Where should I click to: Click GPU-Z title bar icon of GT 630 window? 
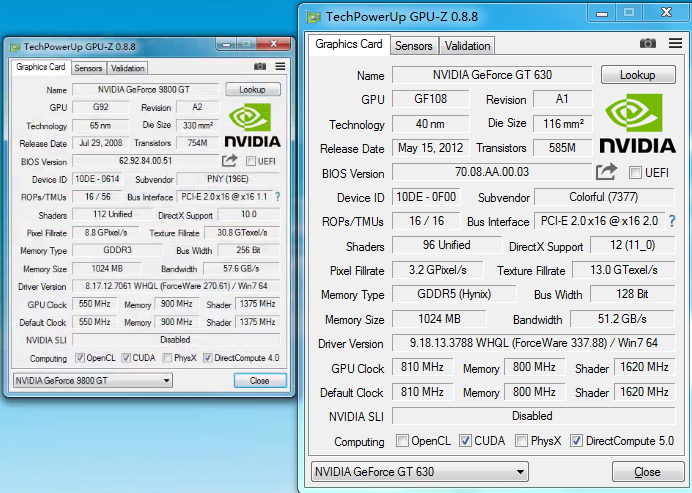[314, 17]
